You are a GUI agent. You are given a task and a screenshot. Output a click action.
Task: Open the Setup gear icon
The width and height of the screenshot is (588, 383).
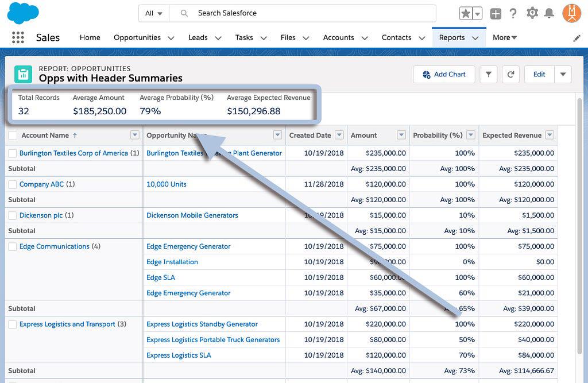coord(532,13)
